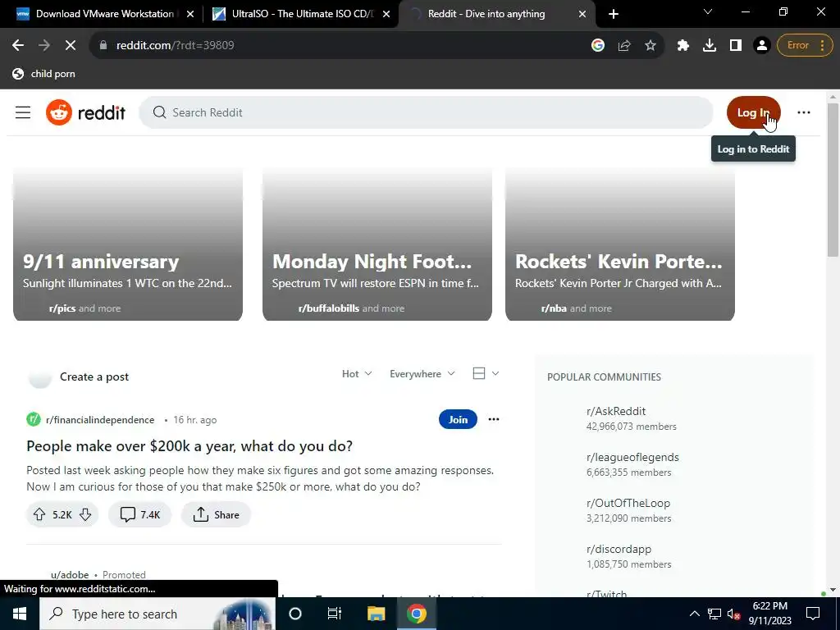Screen dimensions: 840x630
Task: Show hidden system tray icons
Action: point(694,614)
